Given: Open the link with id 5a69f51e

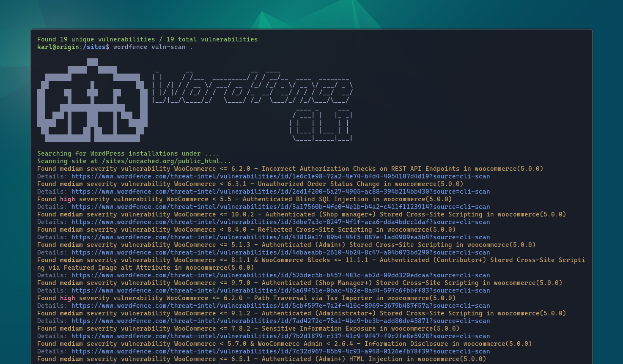Looking at the screenshot, I should (280, 290).
